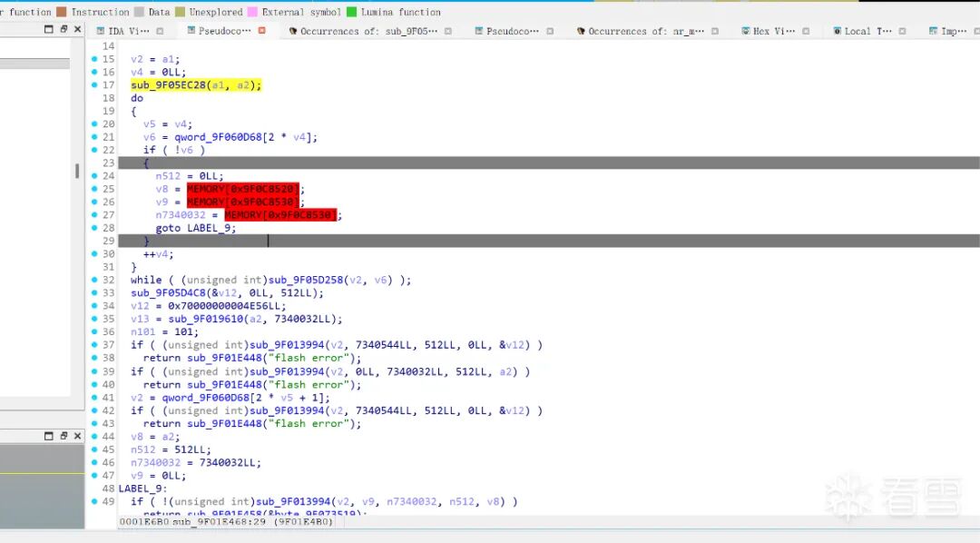Click the Hex View tab icon
Image resolution: width=980 pixels, height=543 pixels.
click(746, 31)
